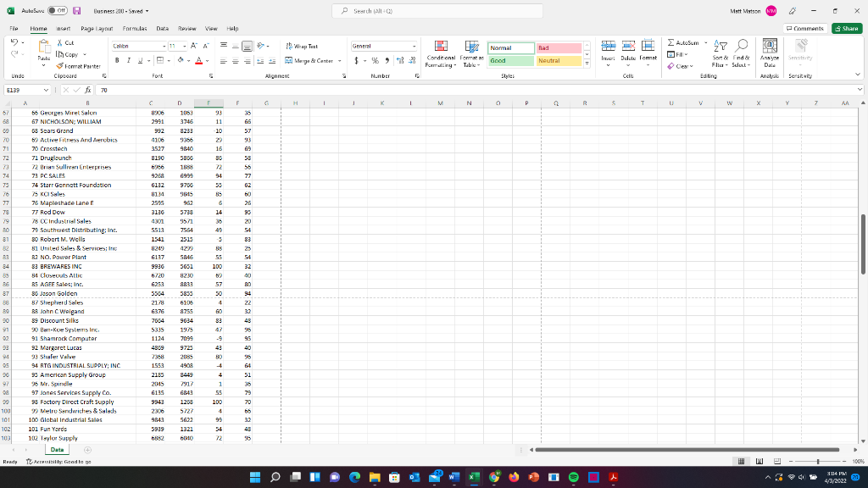Toggle Italic formatting
Viewport: 868px width, 488px height.
pyautogui.click(x=129, y=61)
